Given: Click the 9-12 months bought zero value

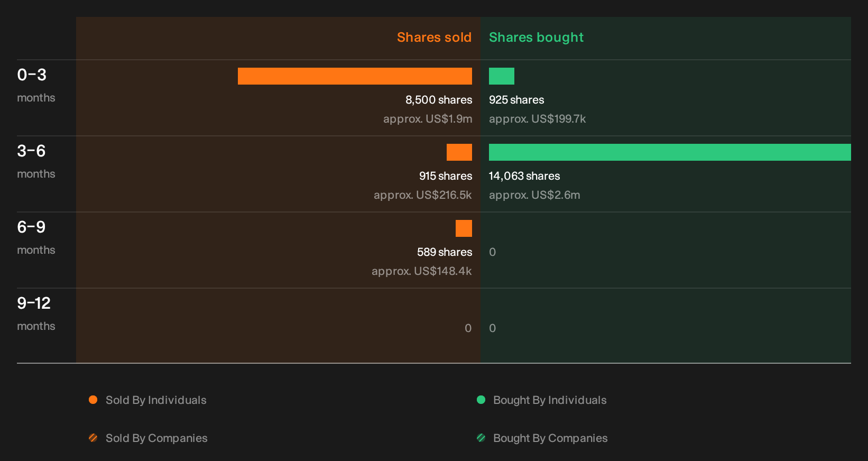Looking at the screenshot, I should 492,328.
